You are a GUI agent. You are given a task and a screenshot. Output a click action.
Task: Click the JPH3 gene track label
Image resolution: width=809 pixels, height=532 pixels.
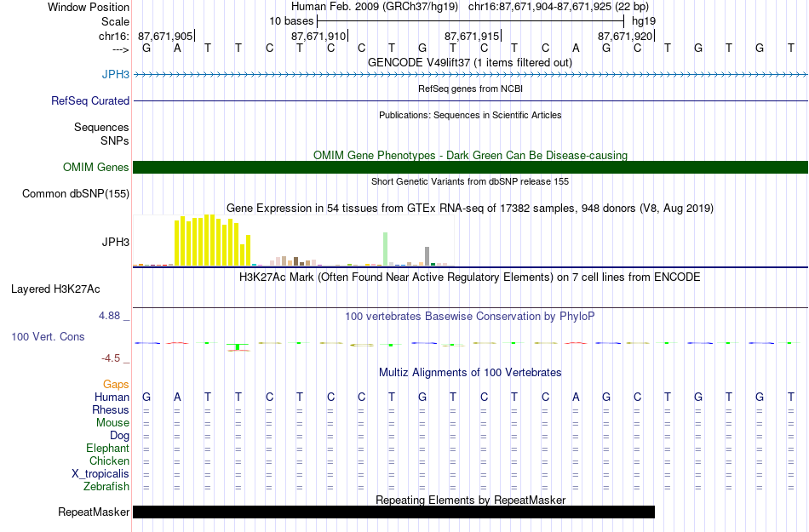(x=115, y=74)
